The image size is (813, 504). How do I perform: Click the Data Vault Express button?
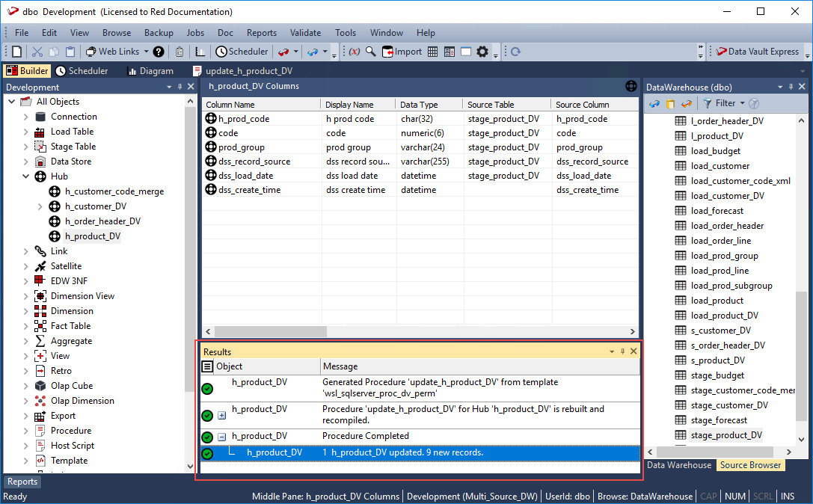pyautogui.click(x=757, y=52)
